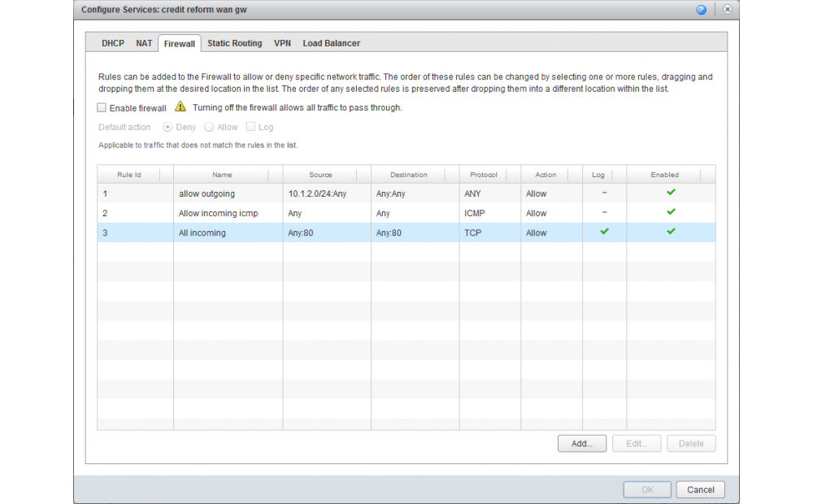Click the yellow warning triangle icon

[x=180, y=106]
